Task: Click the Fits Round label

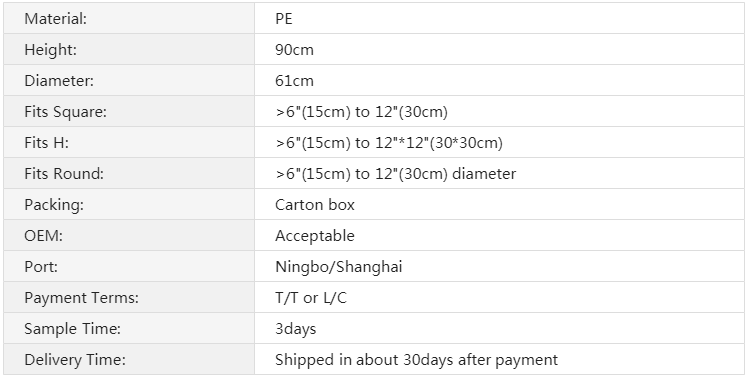Action: coord(64,173)
